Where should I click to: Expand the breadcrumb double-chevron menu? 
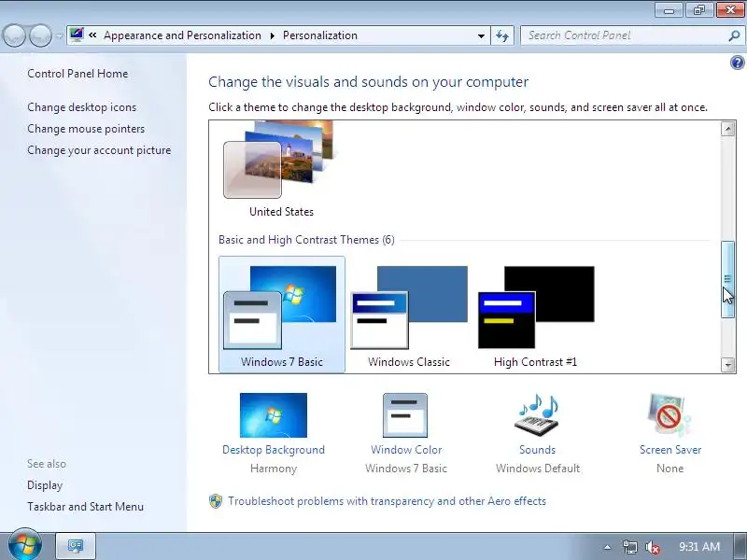pyautogui.click(x=92, y=35)
